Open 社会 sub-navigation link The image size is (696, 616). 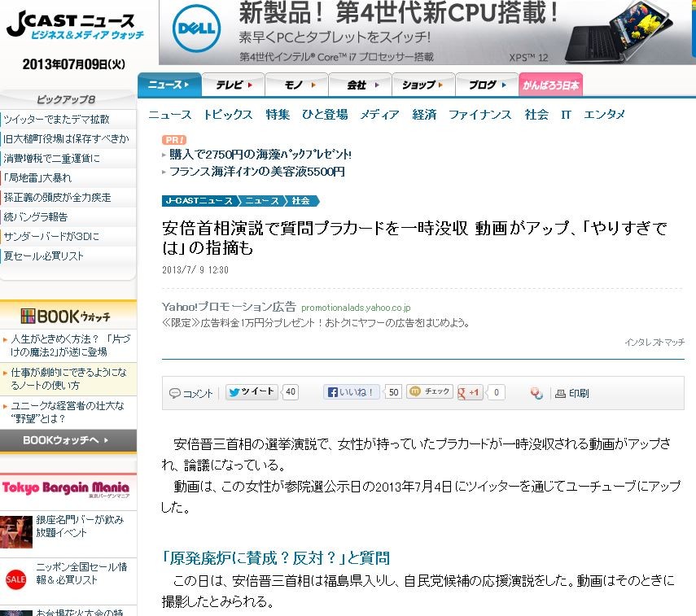[x=536, y=115]
